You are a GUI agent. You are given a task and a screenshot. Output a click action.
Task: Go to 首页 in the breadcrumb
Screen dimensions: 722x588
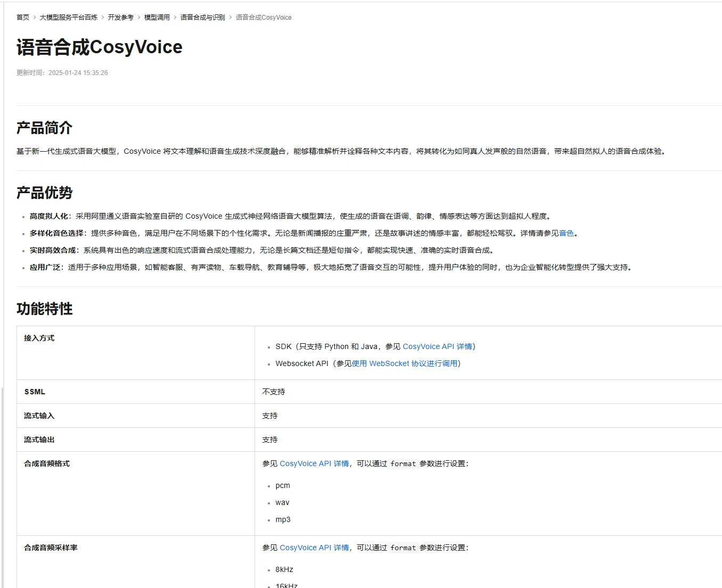pos(23,18)
